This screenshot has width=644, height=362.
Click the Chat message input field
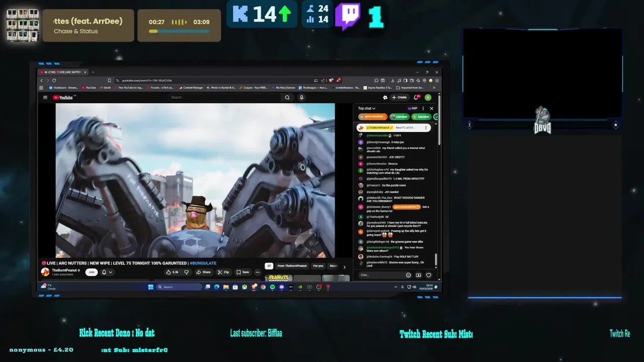382,275
